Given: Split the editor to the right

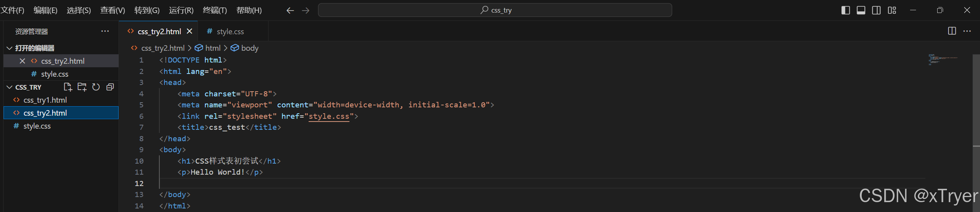Looking at the screenshot, I should pos(952,31).
